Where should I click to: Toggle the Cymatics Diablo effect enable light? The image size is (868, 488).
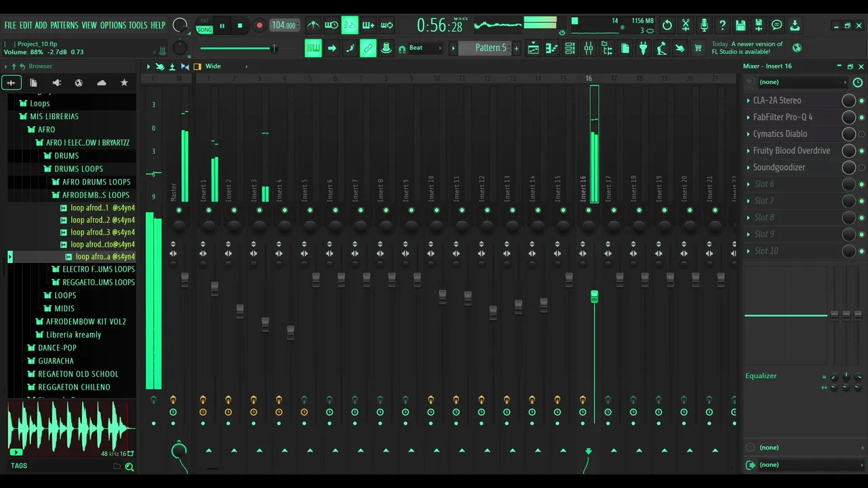coord(862,134)
